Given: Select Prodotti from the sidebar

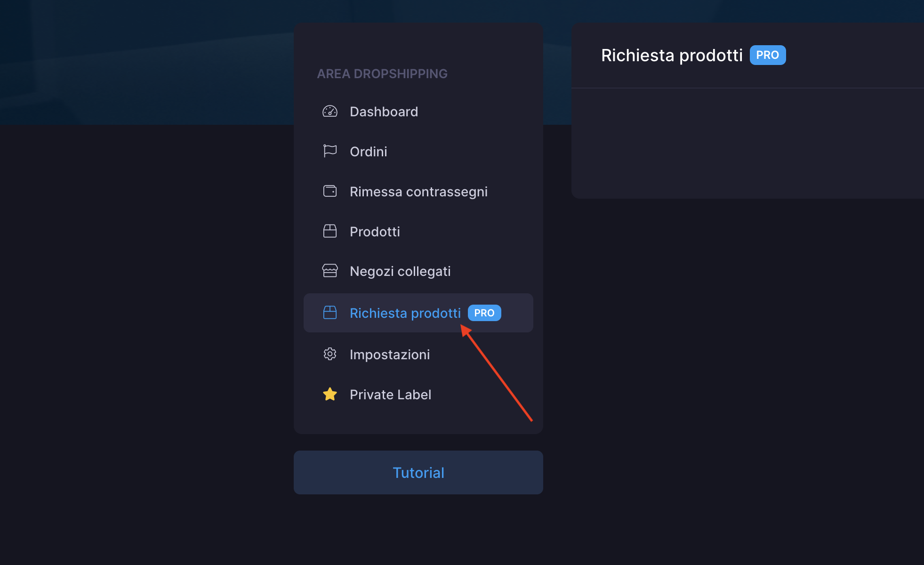Looking at the screenshot, I should (375, 232).
